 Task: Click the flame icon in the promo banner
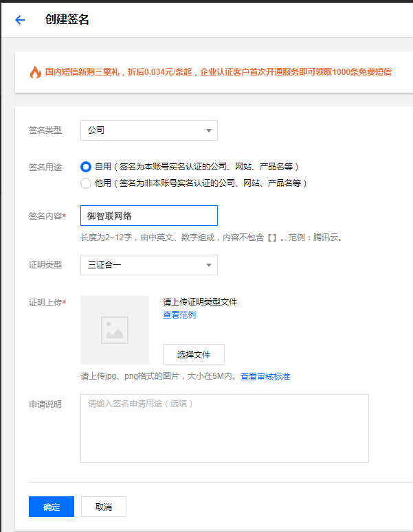click(x=35, y=72)
